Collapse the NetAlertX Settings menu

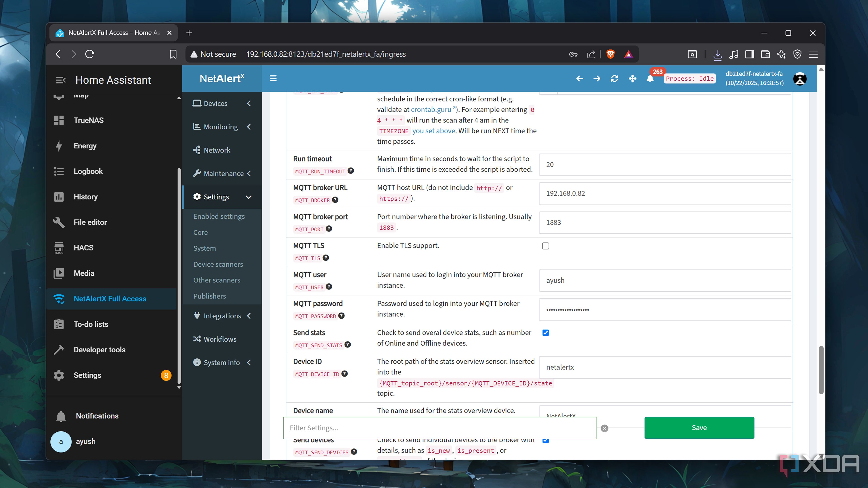(x=222, y=197)
